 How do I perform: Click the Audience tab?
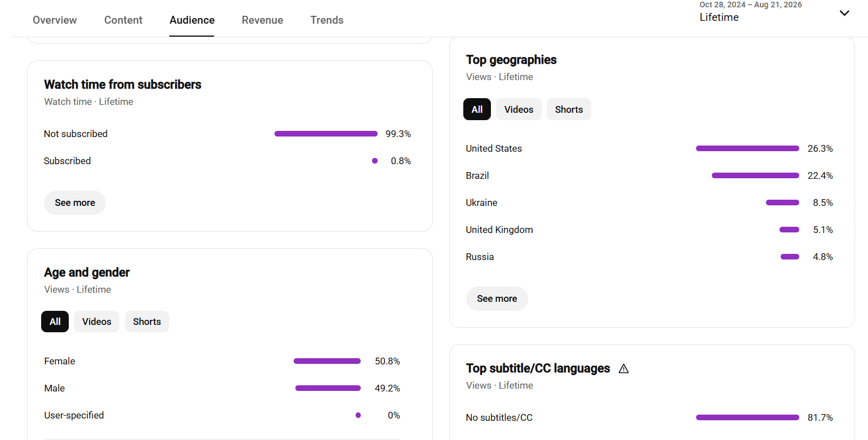coord(192,20)
